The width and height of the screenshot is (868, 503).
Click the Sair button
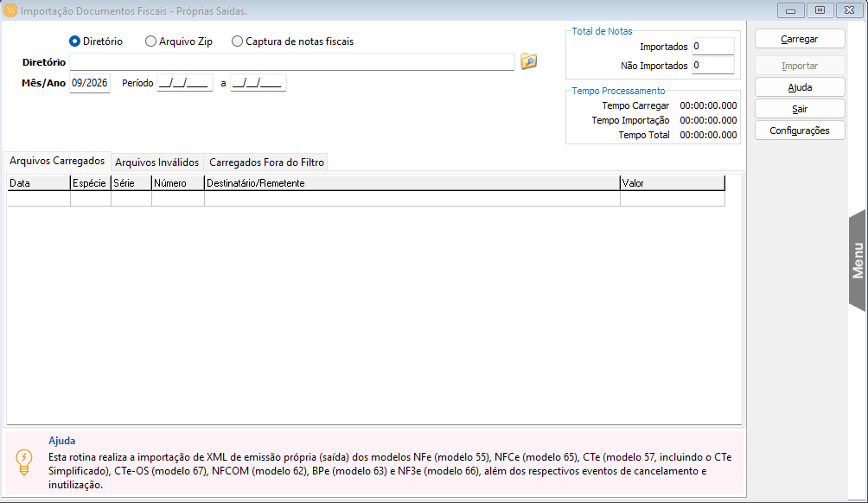[800, 109]
